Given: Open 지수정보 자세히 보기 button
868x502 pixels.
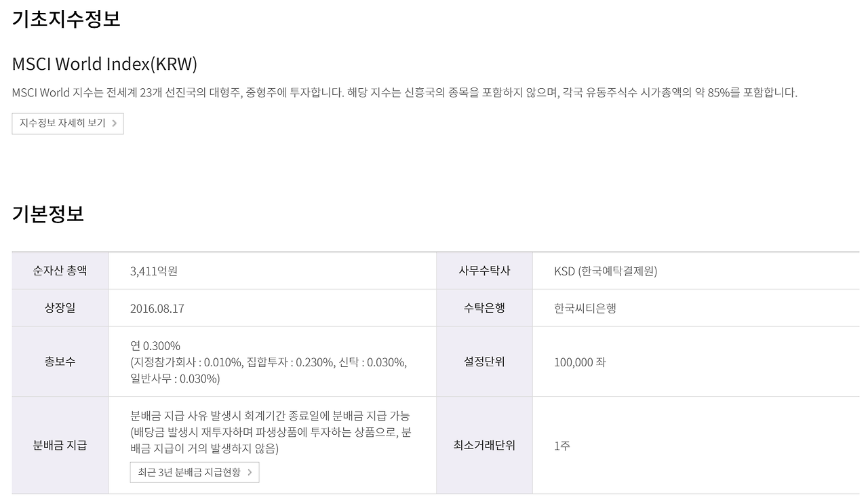Looking at the screenshot, I should 68,123.
